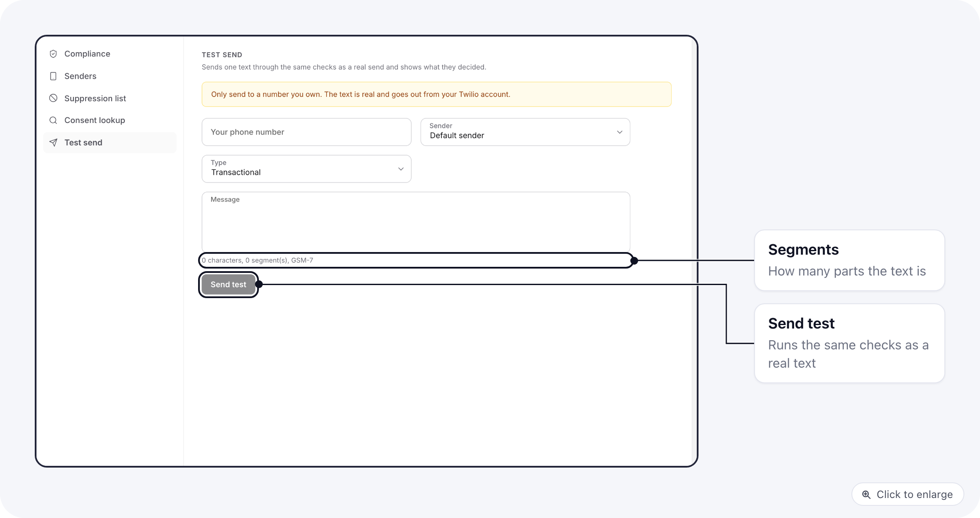Viewport: 980px width, 518px height.
Task: Click the Send test button
Action: point(228,285)
